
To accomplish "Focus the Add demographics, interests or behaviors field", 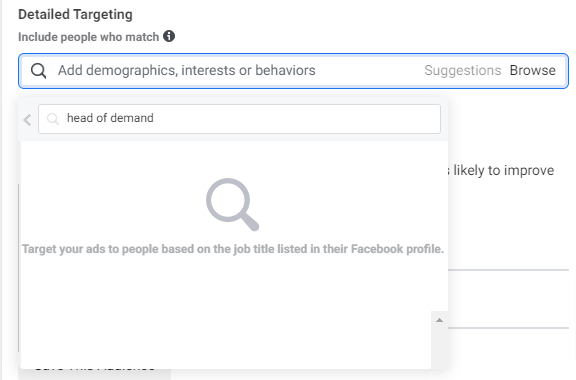I will pyautogui.click(x=187, y=70).
